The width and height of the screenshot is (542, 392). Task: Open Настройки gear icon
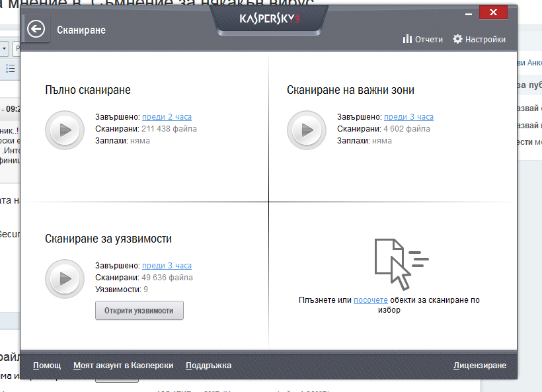(x=457, y=39)
